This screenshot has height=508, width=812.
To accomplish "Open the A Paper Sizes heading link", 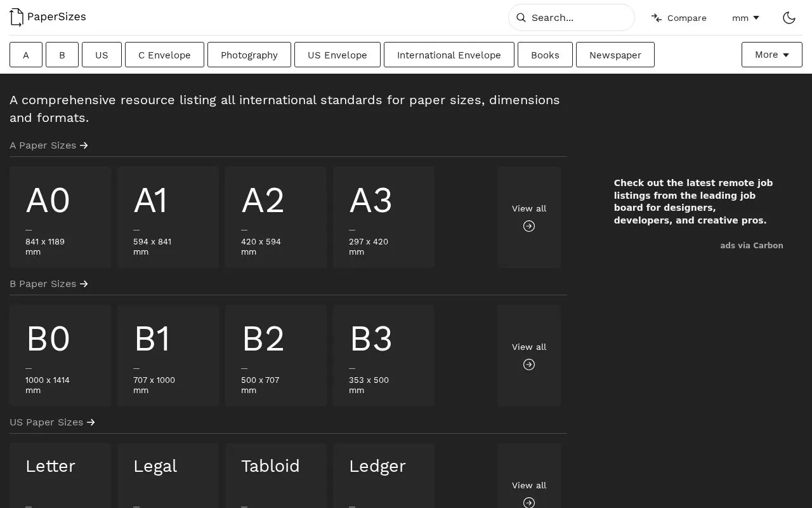I will 49,145.
